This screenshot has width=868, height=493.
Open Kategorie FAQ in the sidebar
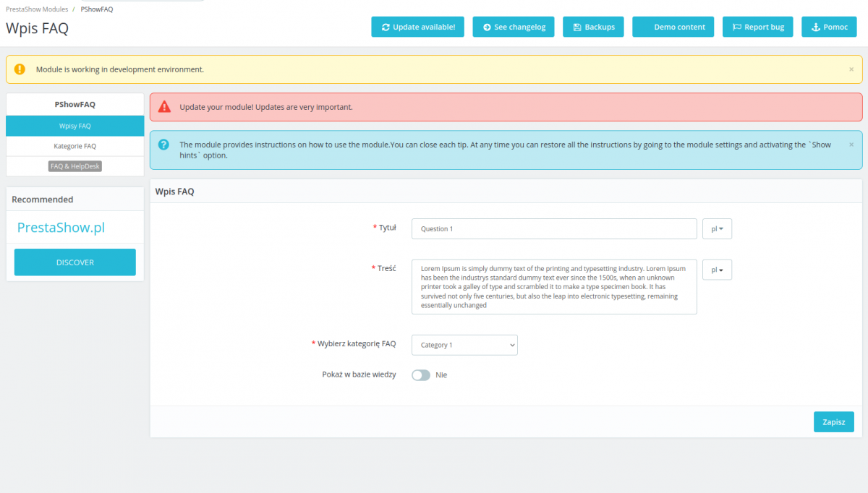75,146
